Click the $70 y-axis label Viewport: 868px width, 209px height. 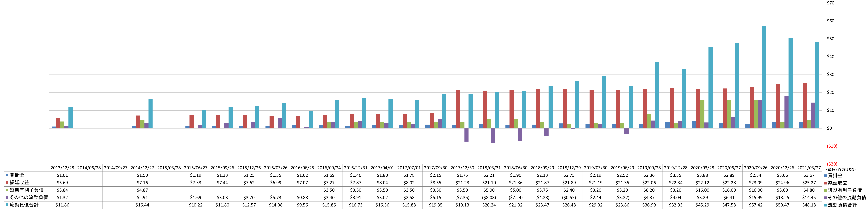[831, 3]
